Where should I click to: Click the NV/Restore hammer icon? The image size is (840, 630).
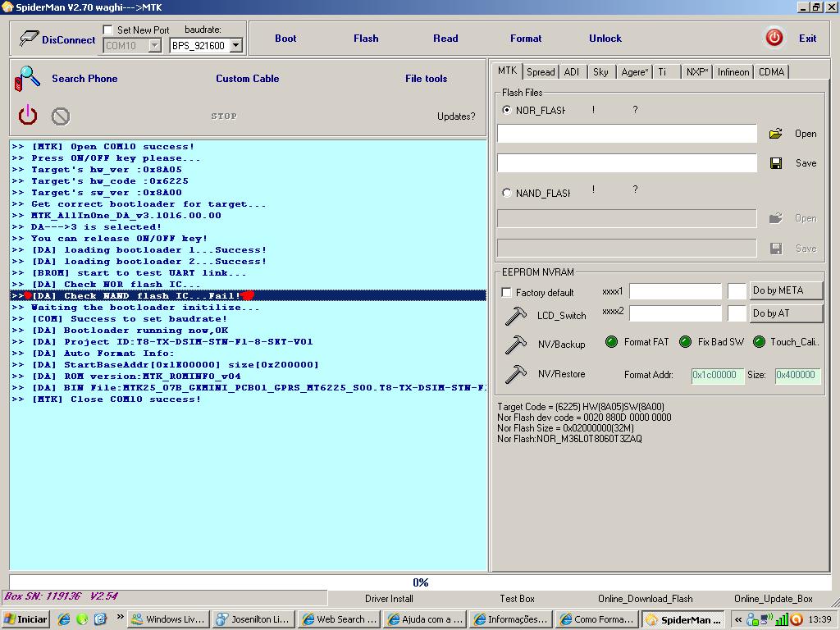(x=515, y=374)
